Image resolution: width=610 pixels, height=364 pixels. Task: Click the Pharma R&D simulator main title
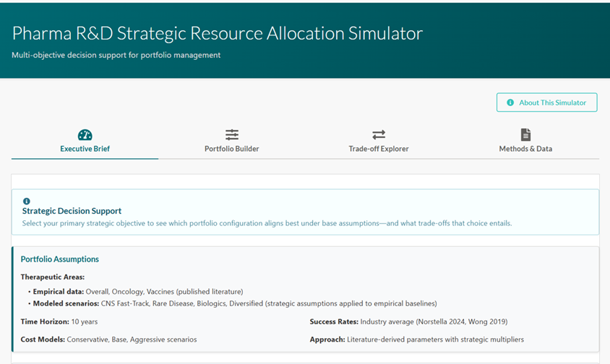click(217, 33)
